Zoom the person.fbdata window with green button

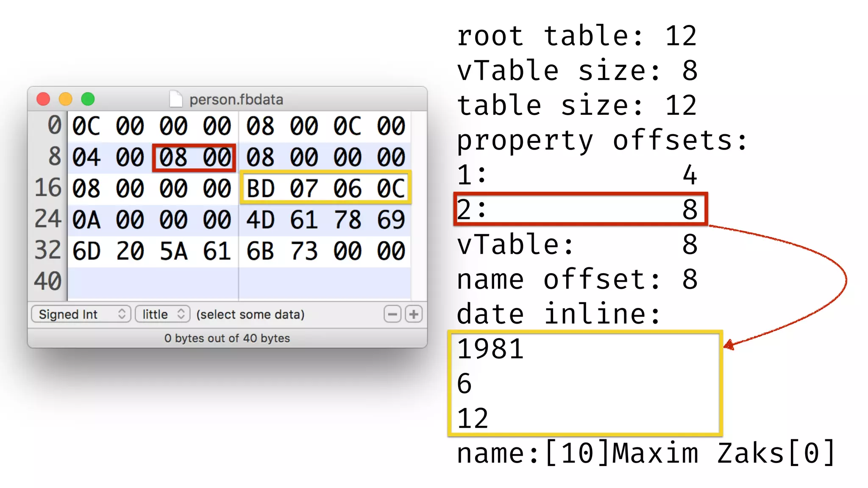click(88, 99)
